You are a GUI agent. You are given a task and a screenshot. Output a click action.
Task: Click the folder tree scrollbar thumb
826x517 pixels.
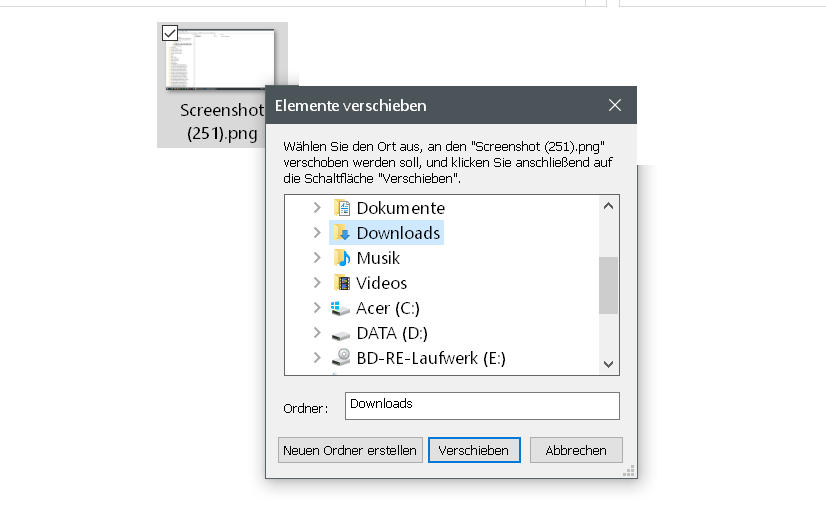pyautogui.click(x=608, y=285)
